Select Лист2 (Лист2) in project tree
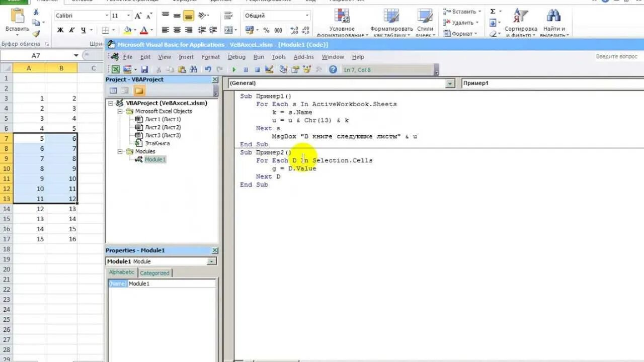 point(163,127)
